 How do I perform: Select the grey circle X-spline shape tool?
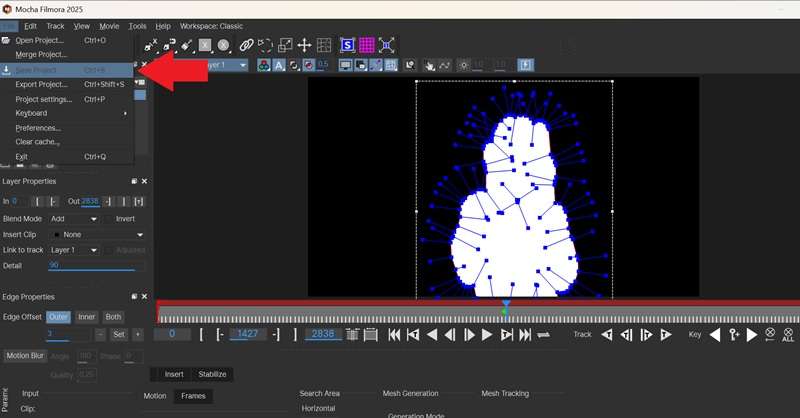(223, 45)
